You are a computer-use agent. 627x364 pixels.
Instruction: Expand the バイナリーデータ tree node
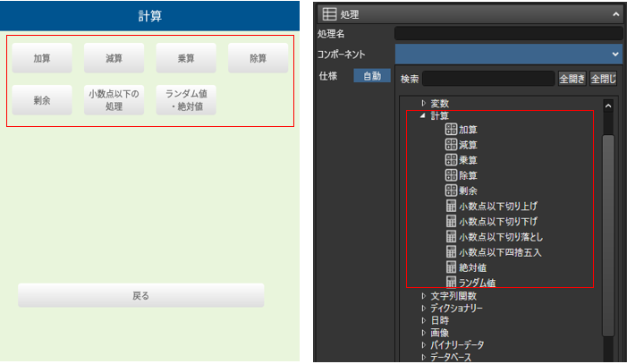click(423, 345)
